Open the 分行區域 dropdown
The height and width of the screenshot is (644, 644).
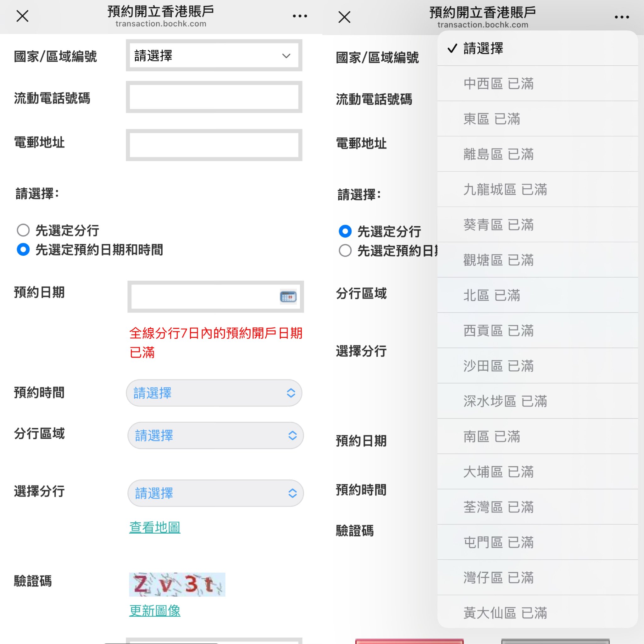[x=215, y=435]
